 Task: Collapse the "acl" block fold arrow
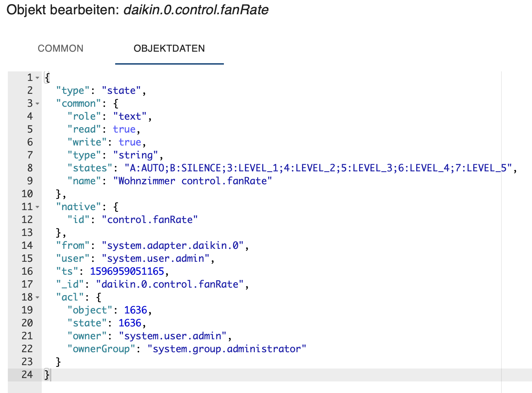click(38, 297)
